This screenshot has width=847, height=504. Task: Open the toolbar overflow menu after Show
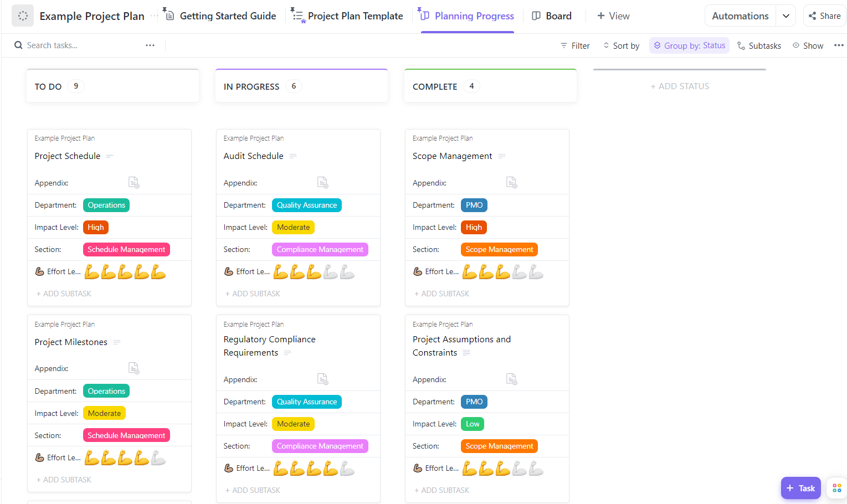tap(839, 45)
